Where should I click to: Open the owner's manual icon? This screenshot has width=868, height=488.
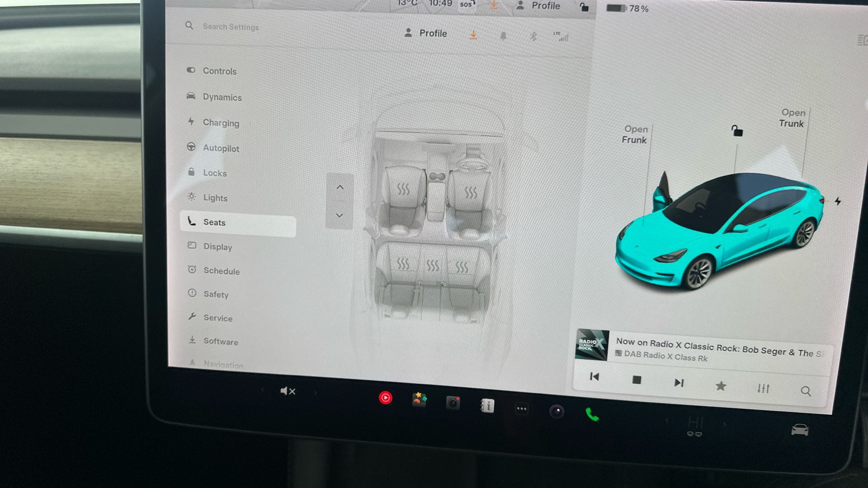[x=487, y=406]
